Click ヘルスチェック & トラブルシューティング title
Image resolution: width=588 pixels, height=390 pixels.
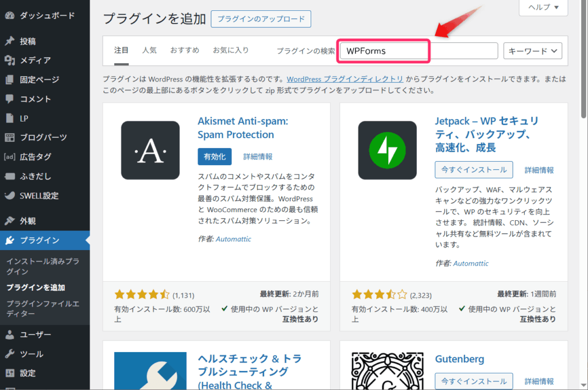pyautogui.click(x=250, y=372)
